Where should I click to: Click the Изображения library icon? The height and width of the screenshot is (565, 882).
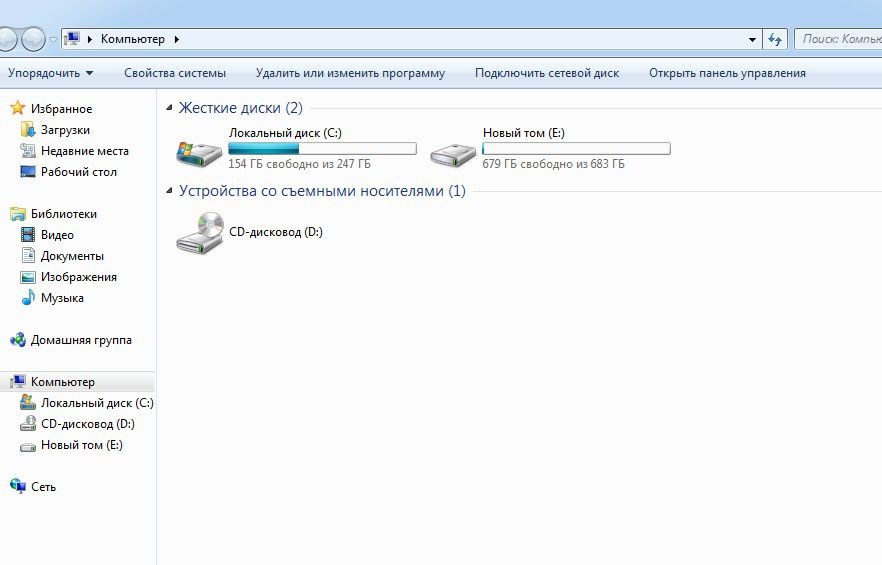coord(28,277)
